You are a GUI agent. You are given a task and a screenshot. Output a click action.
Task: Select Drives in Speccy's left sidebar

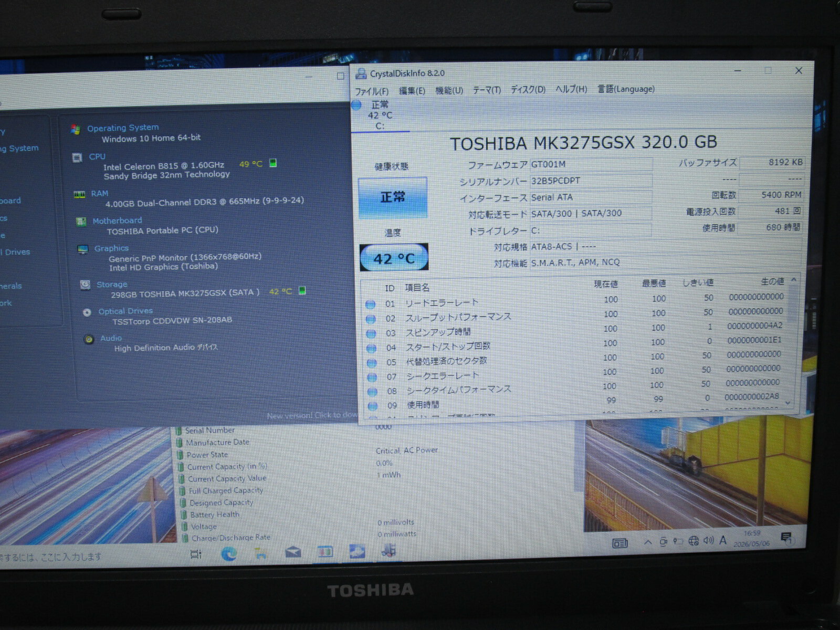[15, 252]
